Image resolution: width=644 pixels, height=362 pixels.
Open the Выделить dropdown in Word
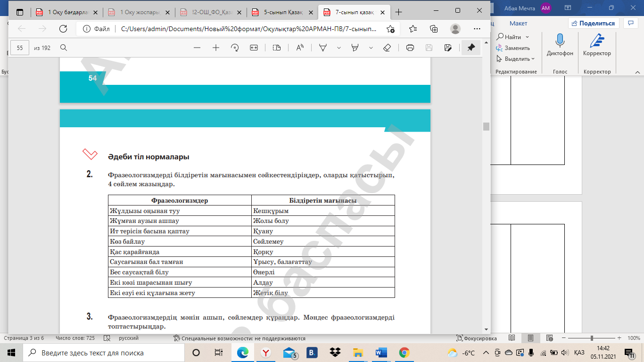533,59
